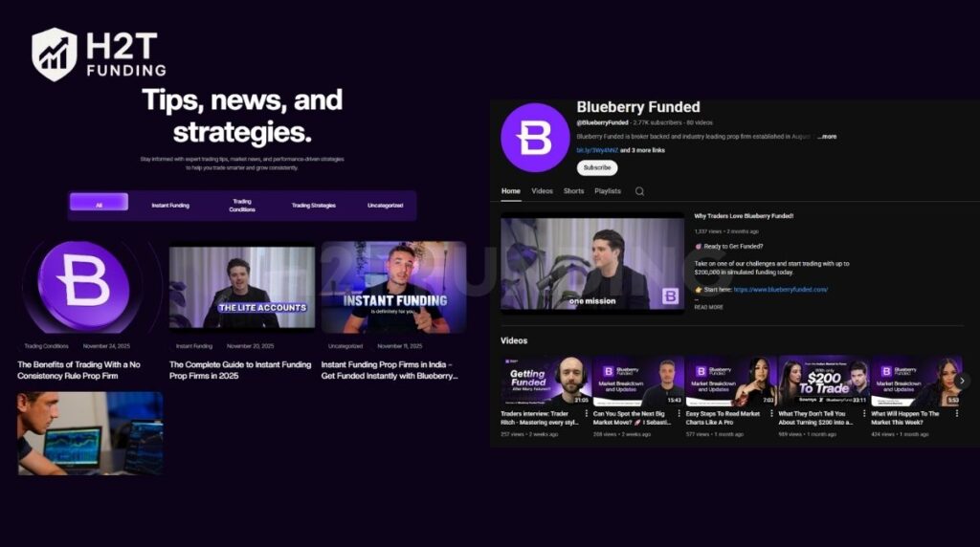
Task: Subscribe to Blueberry Funded channel
Action: (x=597, y=167)
